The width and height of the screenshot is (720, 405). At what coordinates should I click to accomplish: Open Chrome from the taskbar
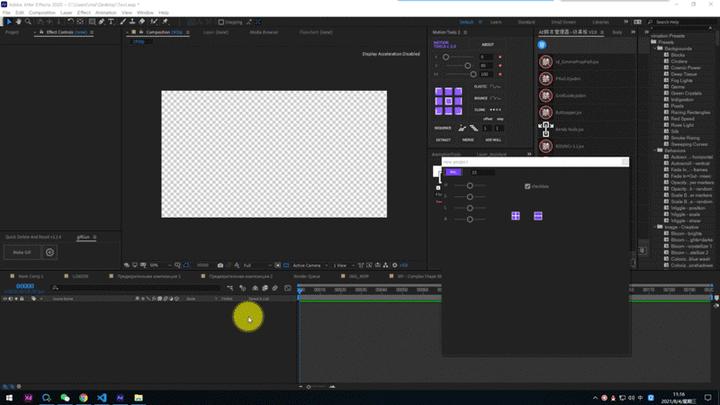click(x=83, y=398)
